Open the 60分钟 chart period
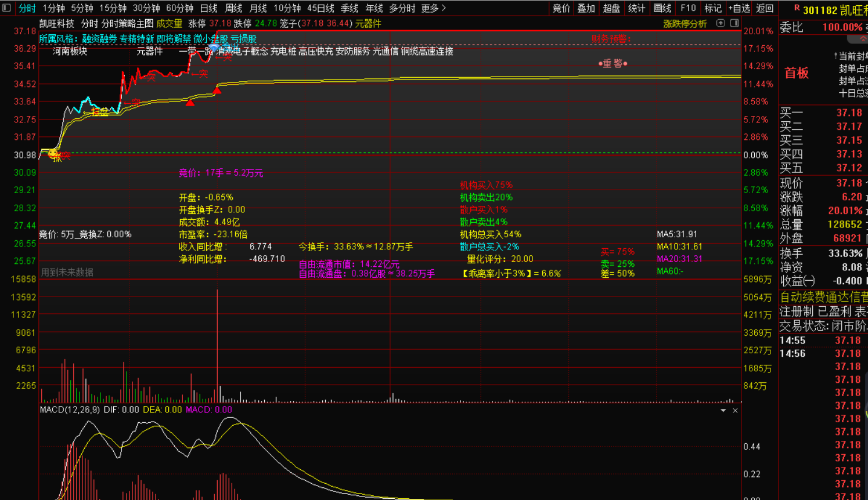Screen dimensions: 868x500 [179, 8]
